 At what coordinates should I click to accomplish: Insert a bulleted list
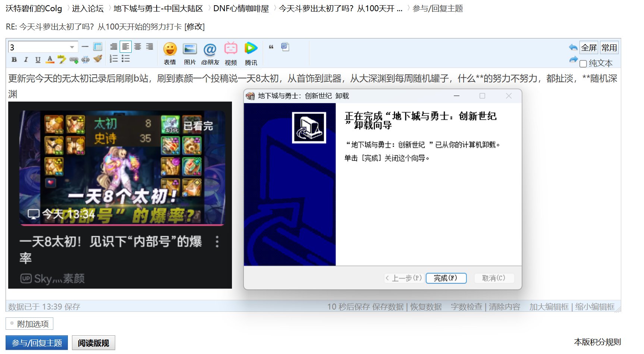(x=126, y=59)
